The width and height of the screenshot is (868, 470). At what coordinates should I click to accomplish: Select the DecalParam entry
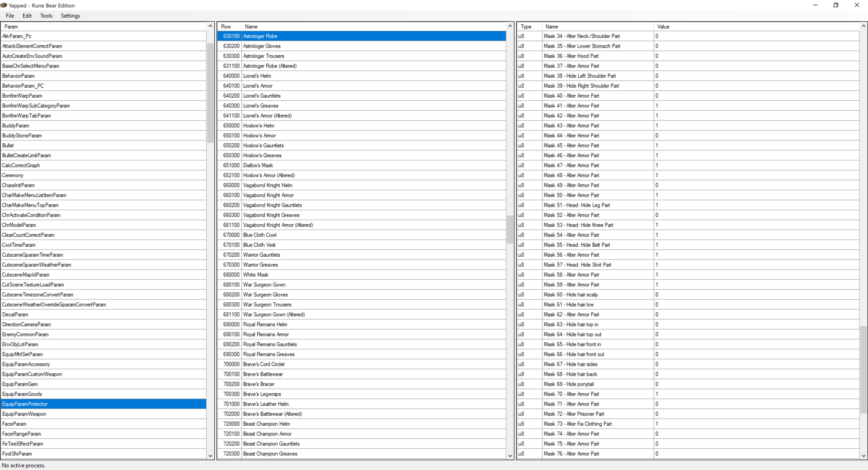tap(104, 315)
